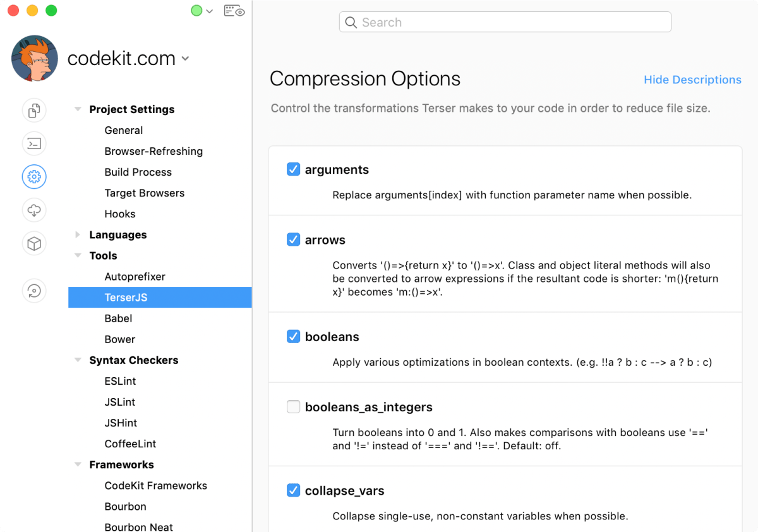
Task: Click the Hide Descriptions link
Action: (x=692, y=80)
